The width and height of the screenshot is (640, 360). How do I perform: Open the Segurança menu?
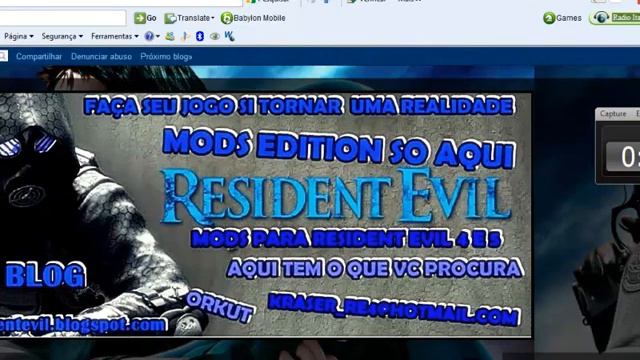[x=62, y=36]
